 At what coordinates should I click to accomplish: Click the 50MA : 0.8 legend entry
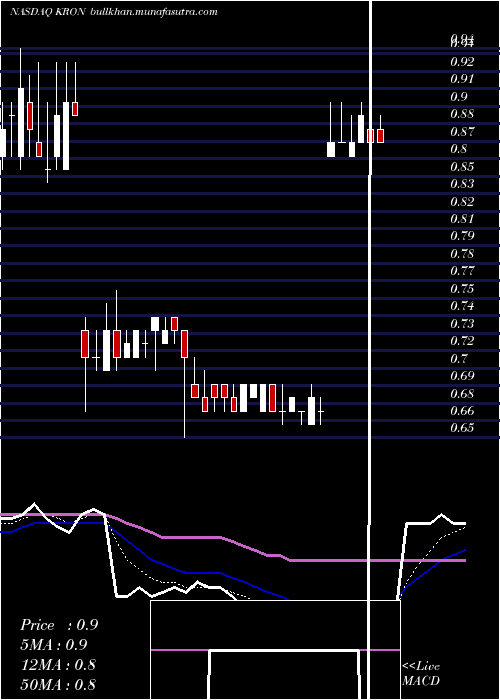(x=58, y=684)
